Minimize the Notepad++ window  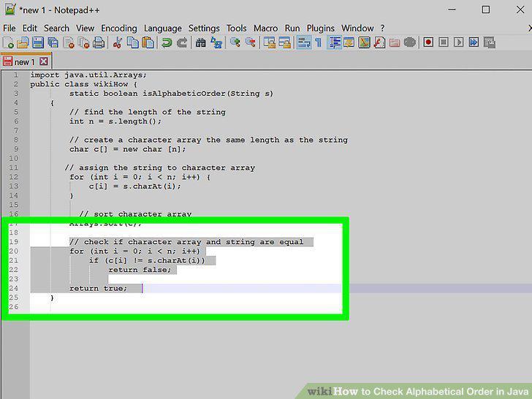(x=452, y=9)
